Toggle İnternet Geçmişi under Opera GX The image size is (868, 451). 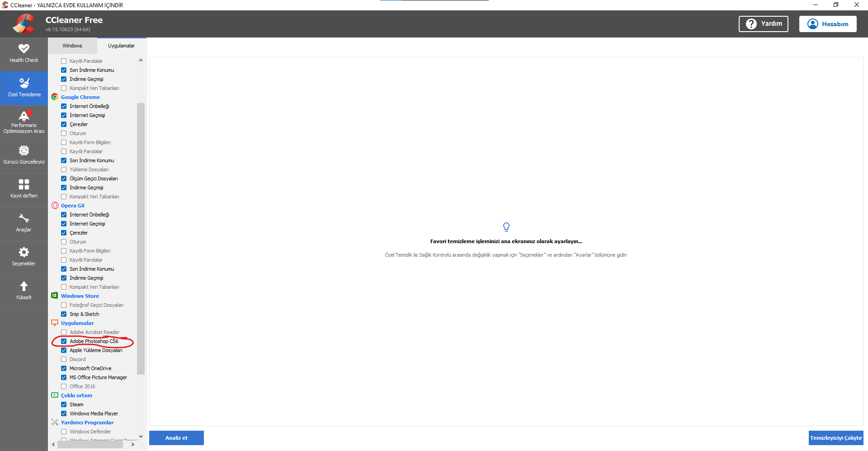[x=64, y=224]
